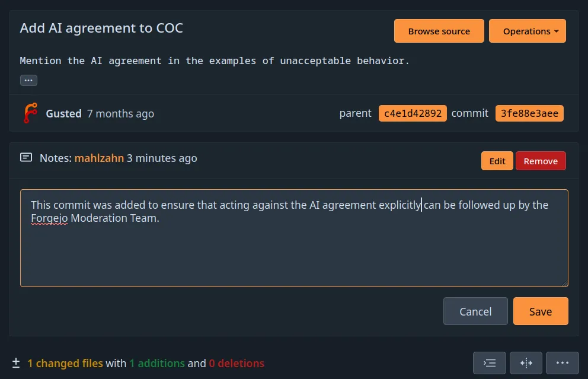The height and width of the screenshot is (379, 588).
Task: Open commit 3fe88e3aee
Action: pos(529,113)
